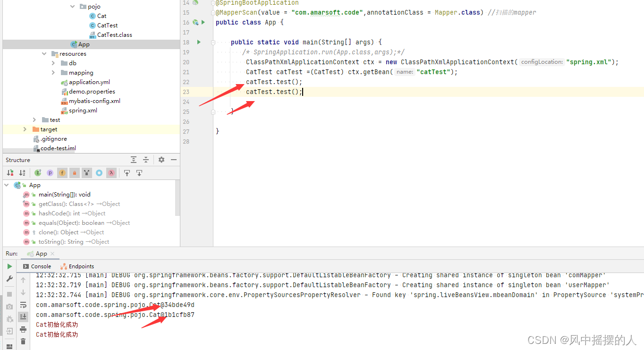Image resolution: width=644 pixels, height=350 pixels.
Task: Click the print icon in console toolbar
Action: coord(23,329)
